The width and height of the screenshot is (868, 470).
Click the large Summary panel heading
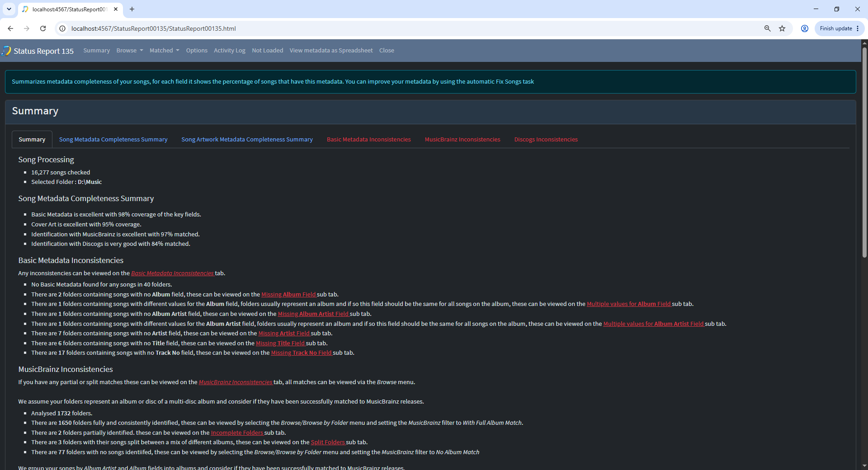tap(35, 111)
